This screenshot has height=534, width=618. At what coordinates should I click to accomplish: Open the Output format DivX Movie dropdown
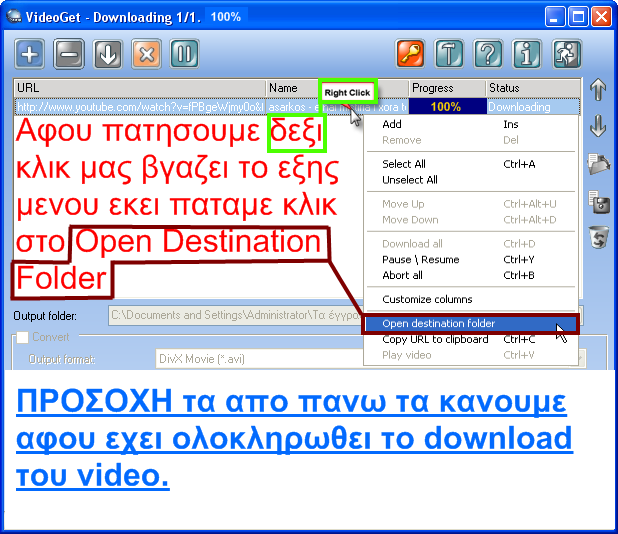(370, 359)
